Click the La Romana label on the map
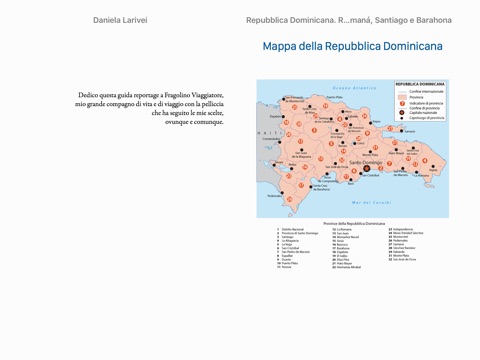Viewport: 480px width, 360px height. pyautogui.click(x=421, y=175)
